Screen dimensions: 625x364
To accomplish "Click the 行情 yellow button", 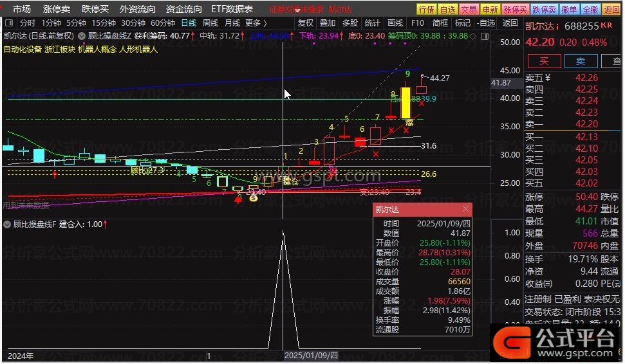I will tap(427, 9).
